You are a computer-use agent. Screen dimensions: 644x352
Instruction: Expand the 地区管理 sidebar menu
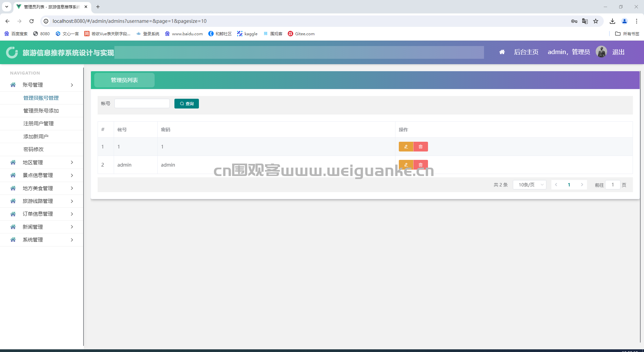click(x=42, y=162)
